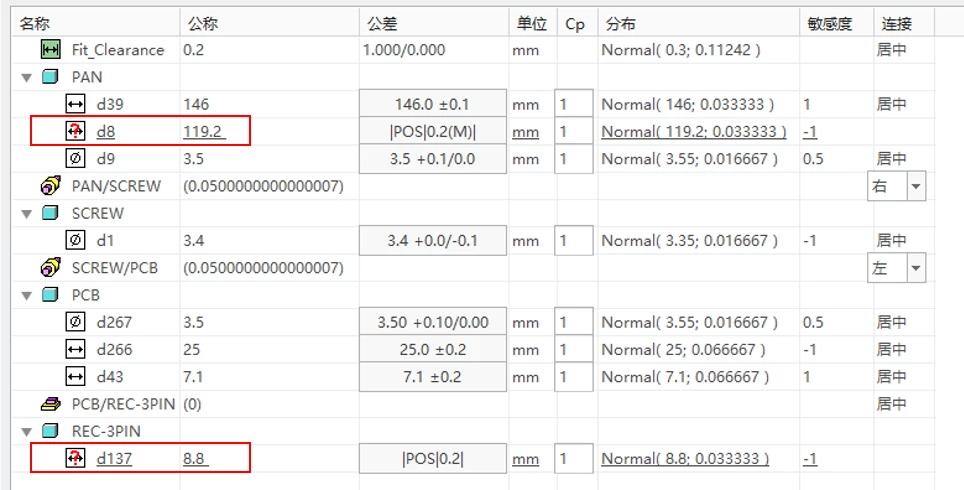Click the 单位 column header
Viewport: 964px width, 490px height.
click(x=532, y=24)
